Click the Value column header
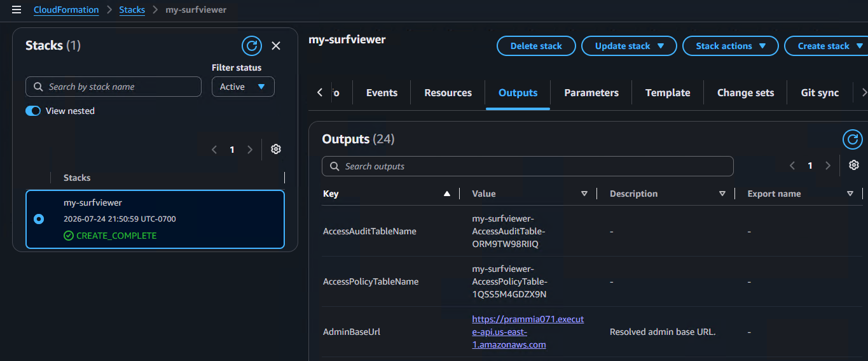Screen dimensions: 868x361 [484, 194]
